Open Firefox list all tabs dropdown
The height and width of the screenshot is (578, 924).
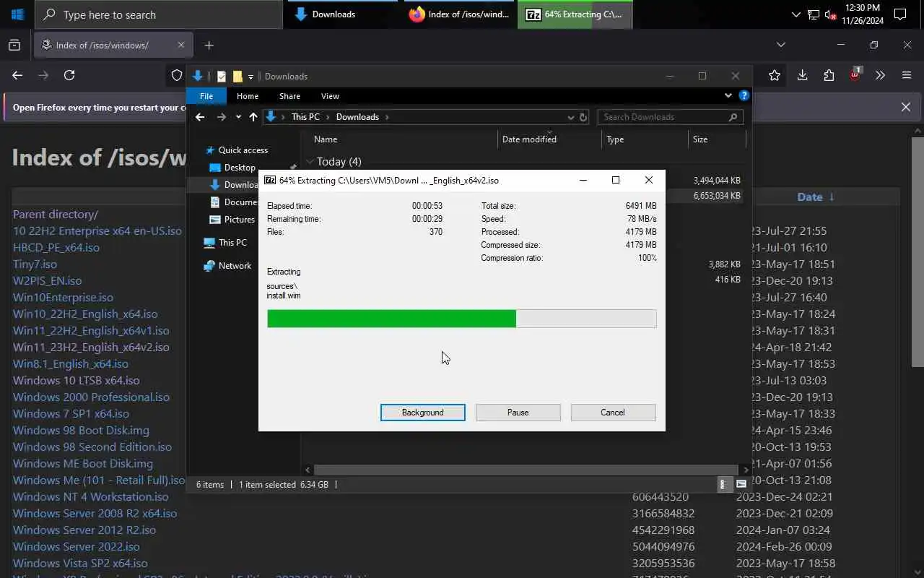(780, 45)
